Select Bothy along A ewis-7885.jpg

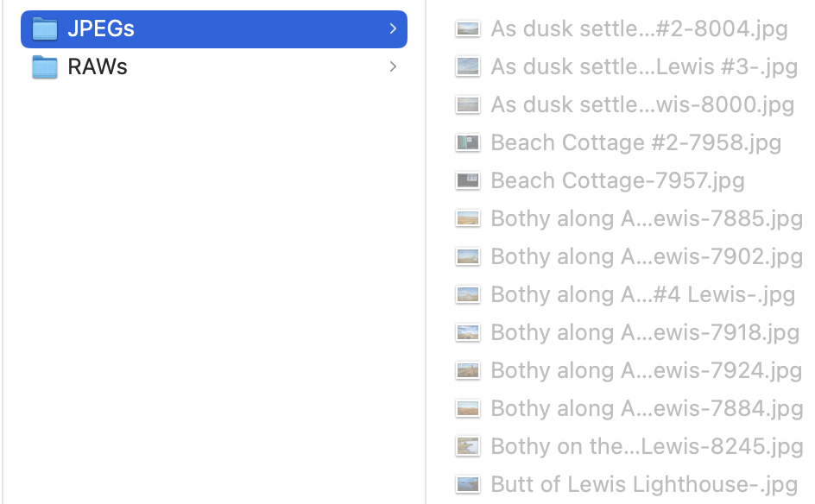pyautogui.click(x=646, y=218)
